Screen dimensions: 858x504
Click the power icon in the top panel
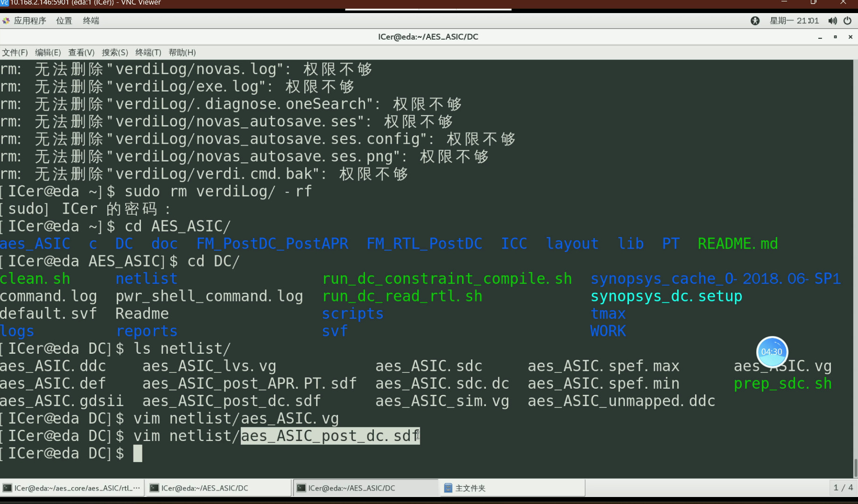point(847,21)
